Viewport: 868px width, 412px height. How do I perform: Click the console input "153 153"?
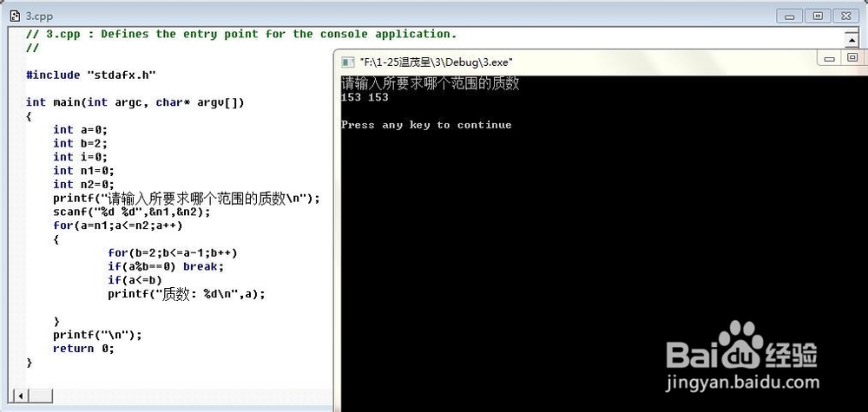365,97
